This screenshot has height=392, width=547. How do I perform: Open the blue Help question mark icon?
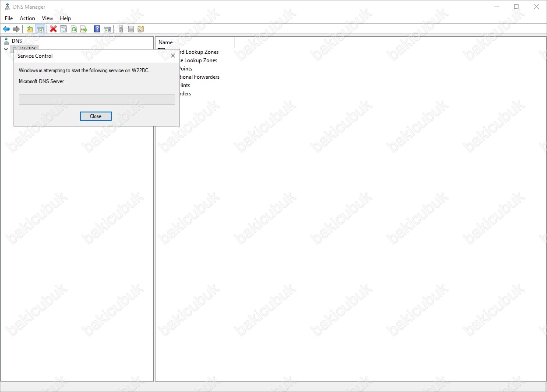(x=97, y=29)
